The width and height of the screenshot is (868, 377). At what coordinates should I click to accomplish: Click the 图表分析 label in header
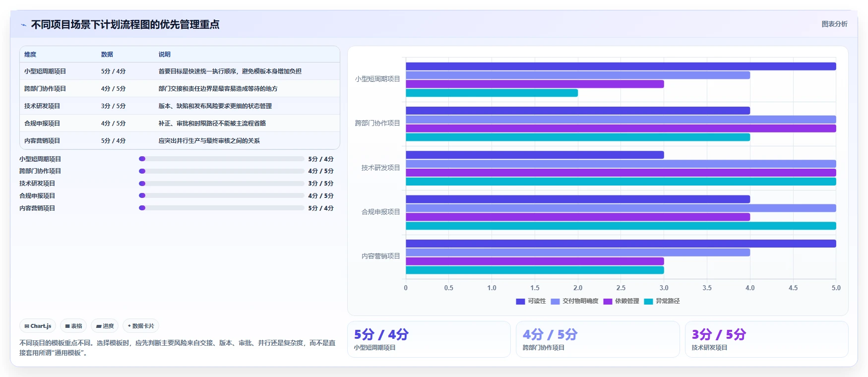834,24
